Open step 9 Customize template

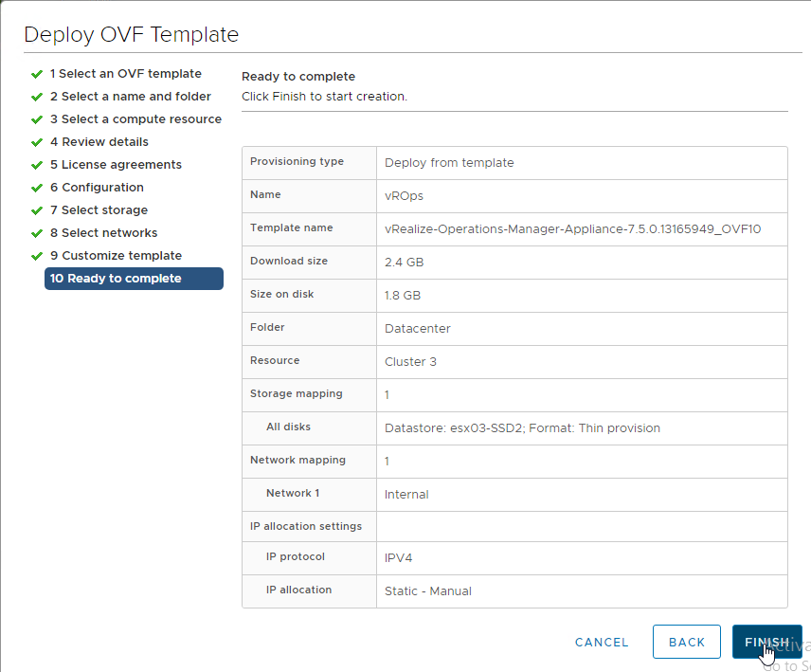pyautogui.click(x=116, y=256)
